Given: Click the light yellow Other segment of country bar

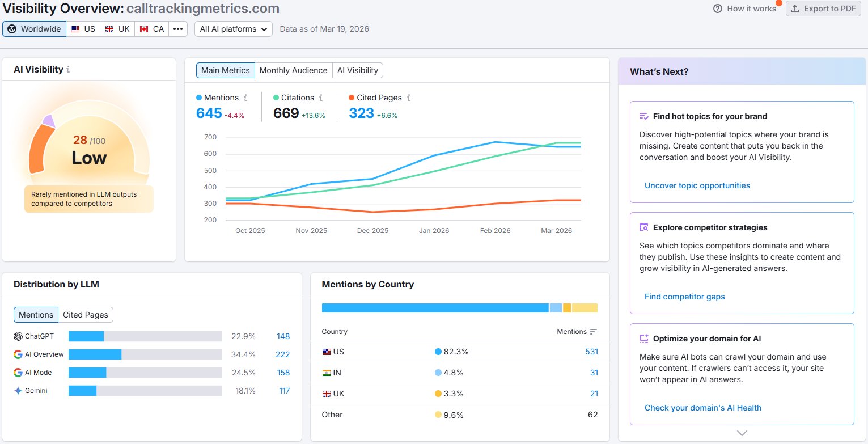Looking at the screenshot, I should click(x=585, y=308).
